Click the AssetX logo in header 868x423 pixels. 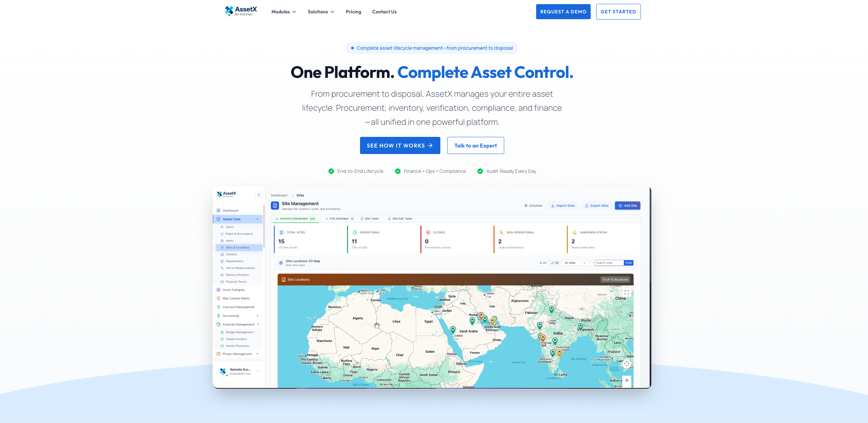[x=241, y=11]
